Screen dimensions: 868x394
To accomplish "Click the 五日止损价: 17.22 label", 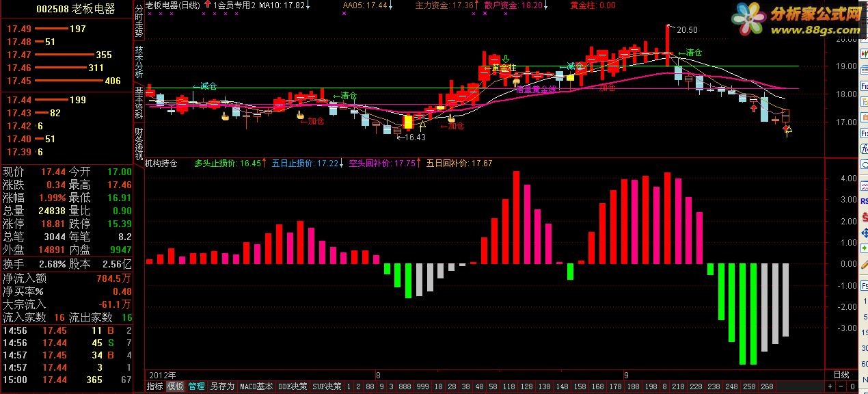I will (x=306, y=163).
